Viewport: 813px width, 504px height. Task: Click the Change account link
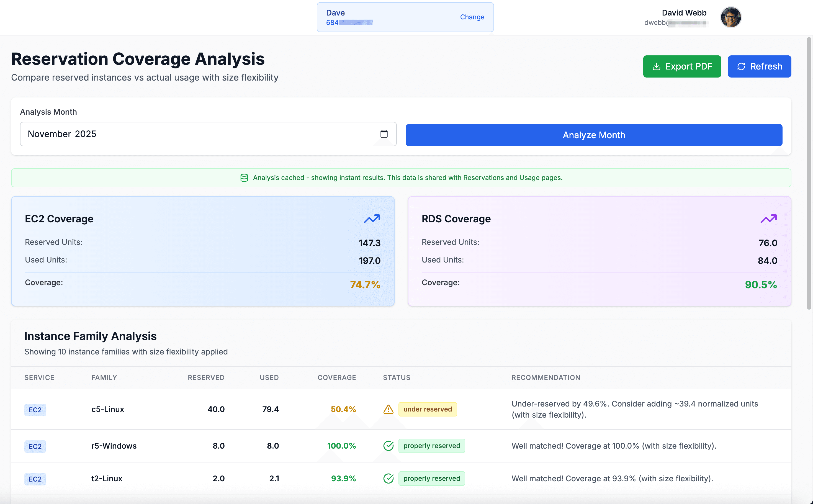click(472, 17)
